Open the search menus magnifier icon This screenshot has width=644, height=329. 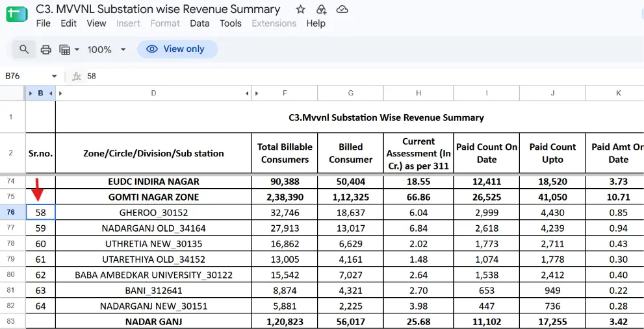(x=24, y=49)
